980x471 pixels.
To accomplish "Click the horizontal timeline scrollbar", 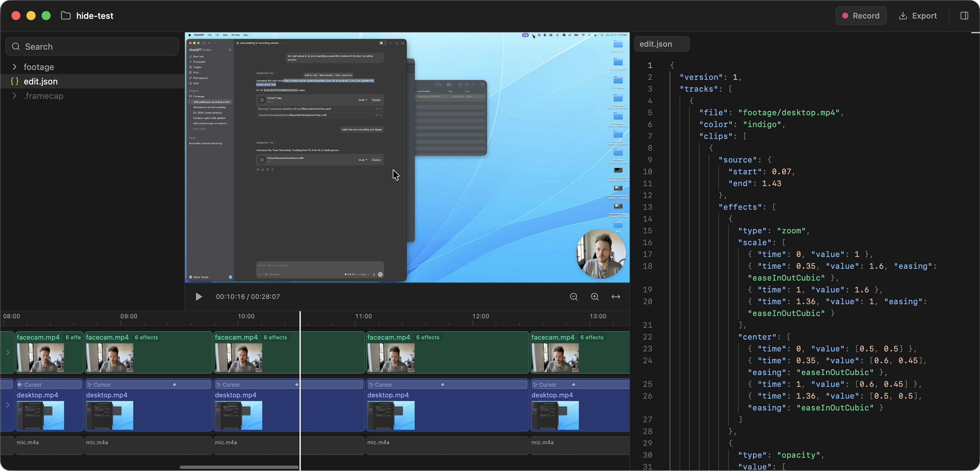I will 239,467.
